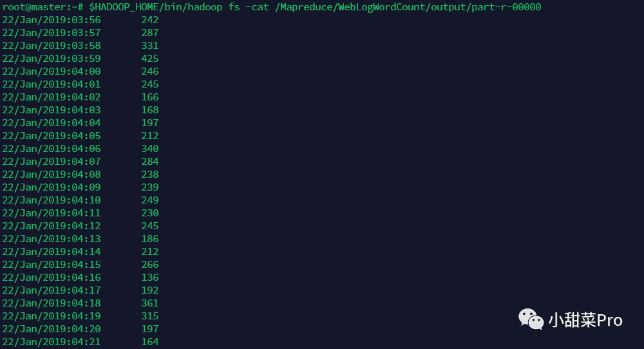Screen dimensions: 644x349
Task: Click the count value 186
Action: click(x=150, y=238)
